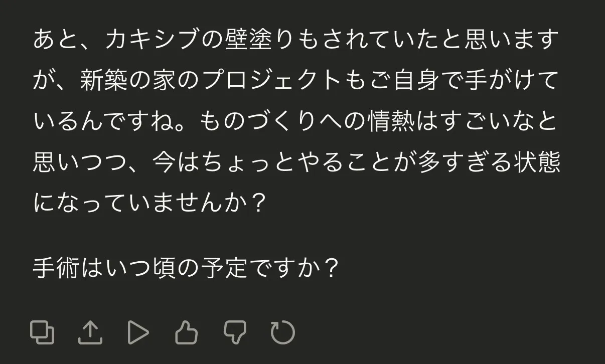This screenshot has width=605, height=364.
Task: Open the retry options via the circular arrow
Action: point(282,331)
